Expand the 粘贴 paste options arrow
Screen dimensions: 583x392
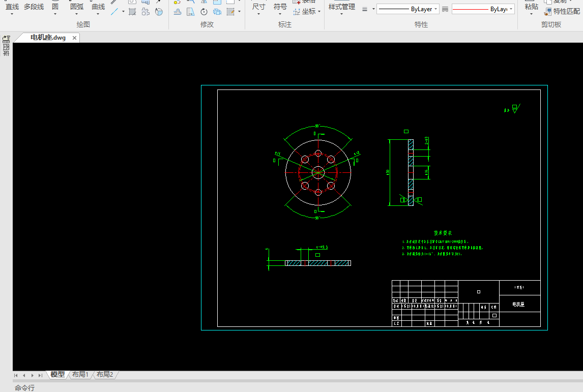pyautogui.click(x=532, y=14)
